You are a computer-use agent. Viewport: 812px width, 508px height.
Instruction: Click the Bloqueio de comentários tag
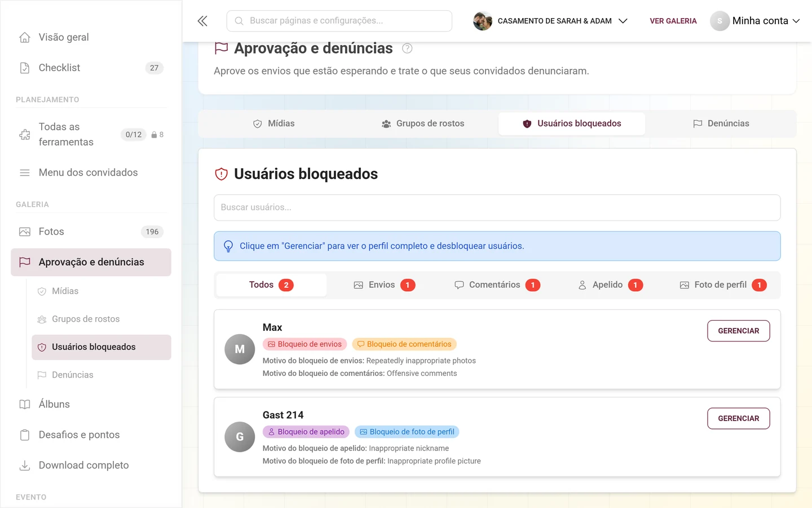click(x=404, y=344)
